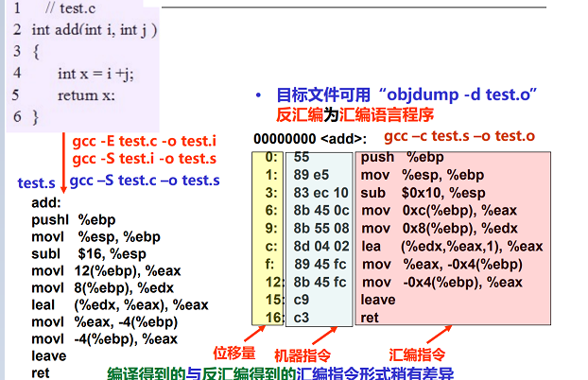Click '00000000 <add>:' header
588x380 pixels.
coord(310,139)
